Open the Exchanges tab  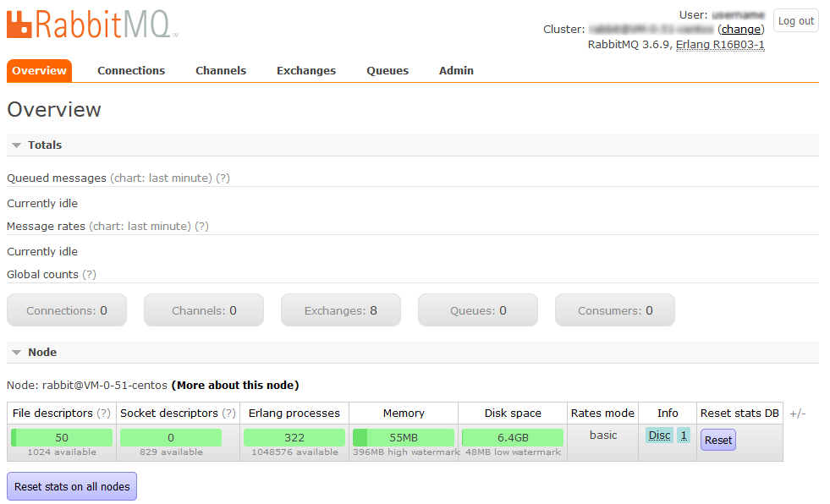pos(306,71)
